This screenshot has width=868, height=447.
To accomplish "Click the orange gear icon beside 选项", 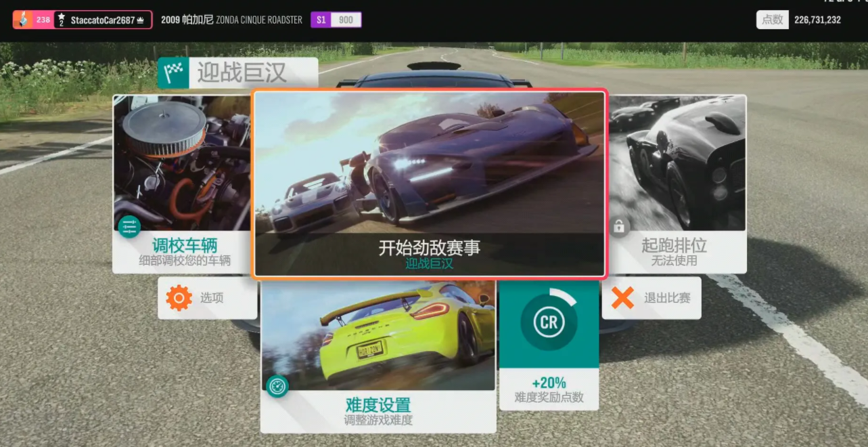I will [x=179, y=298].
